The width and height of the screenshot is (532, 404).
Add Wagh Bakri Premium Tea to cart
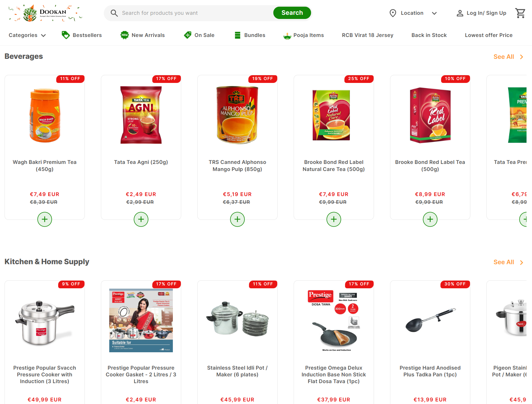(x=45, y=220)
